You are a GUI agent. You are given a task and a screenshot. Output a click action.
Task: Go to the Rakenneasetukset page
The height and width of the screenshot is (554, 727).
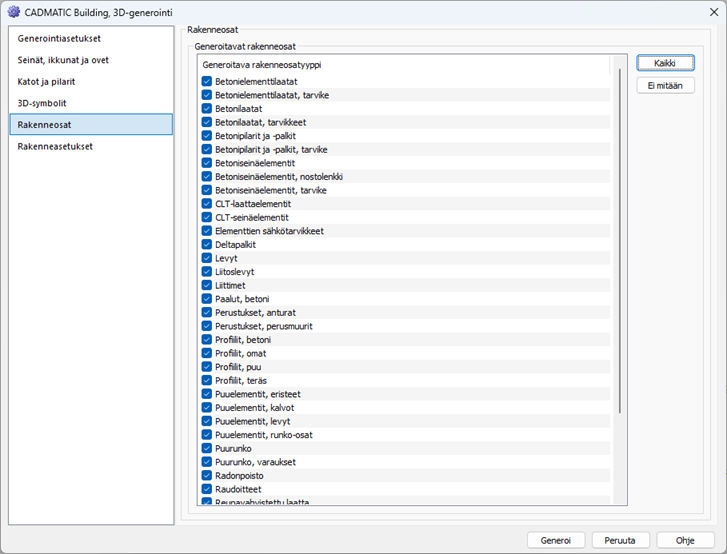coord(55,146)
